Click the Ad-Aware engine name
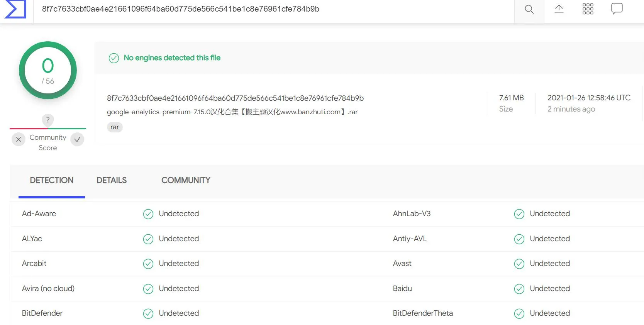Image resolution: width=644 pixels, height=325 pixels. [39, 213]
